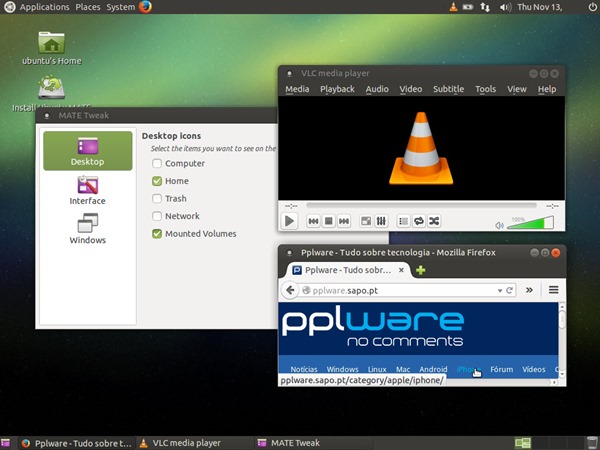600x450 pixels.
Task: Launch Firefox from top panel icon
Action: tap(145, 7)
